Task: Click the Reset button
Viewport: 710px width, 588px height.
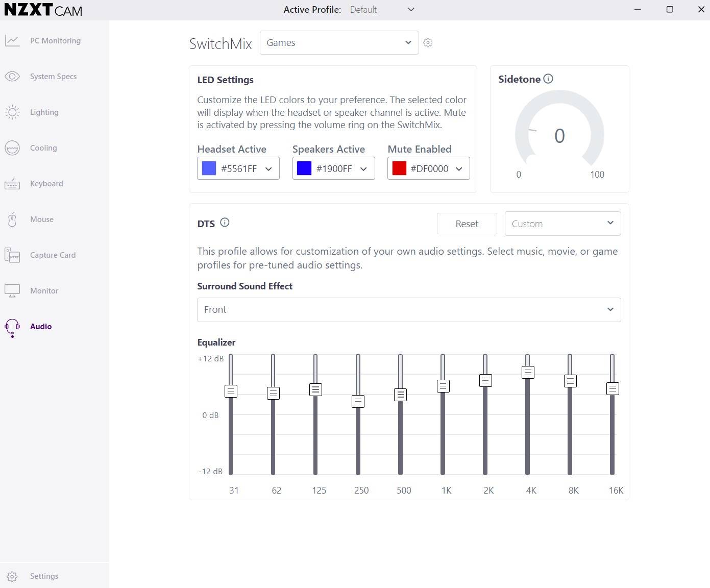Action: point(467,224)
